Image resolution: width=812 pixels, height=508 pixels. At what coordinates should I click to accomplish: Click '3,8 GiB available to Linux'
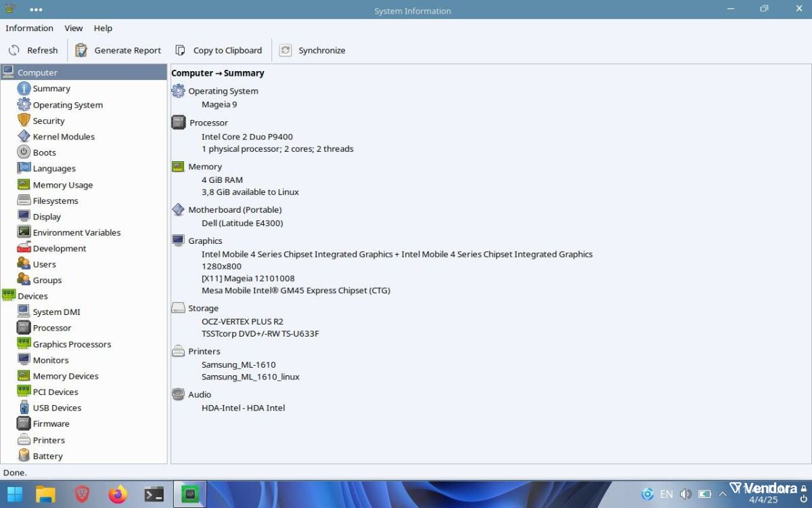coord(250,192)
